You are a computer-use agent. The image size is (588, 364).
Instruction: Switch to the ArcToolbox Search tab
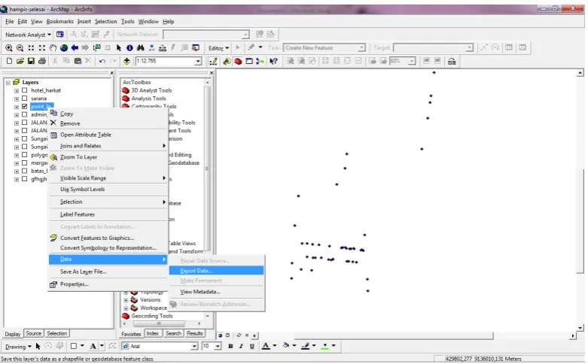click(173, 333)
